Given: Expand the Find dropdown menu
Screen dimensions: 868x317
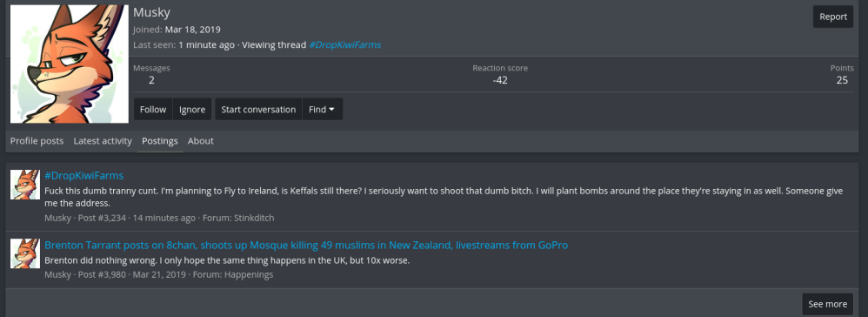Looking at the screenshot, I should click(322, 109).
